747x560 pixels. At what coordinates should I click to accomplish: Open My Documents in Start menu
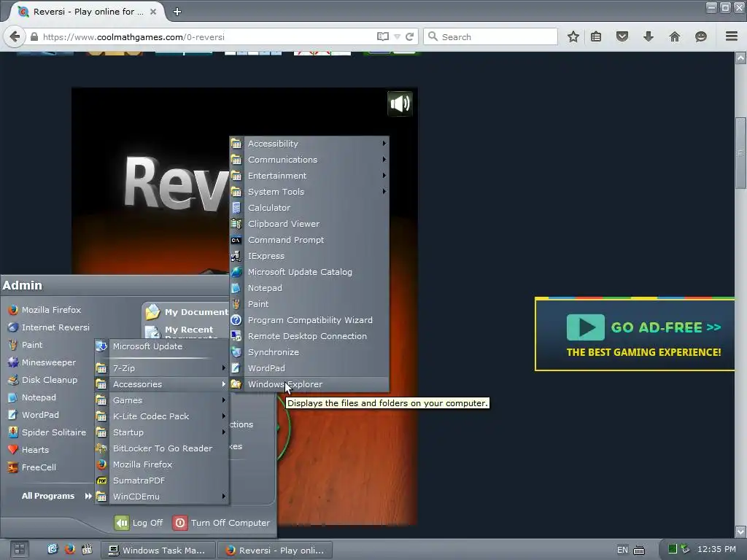[187, 312]
